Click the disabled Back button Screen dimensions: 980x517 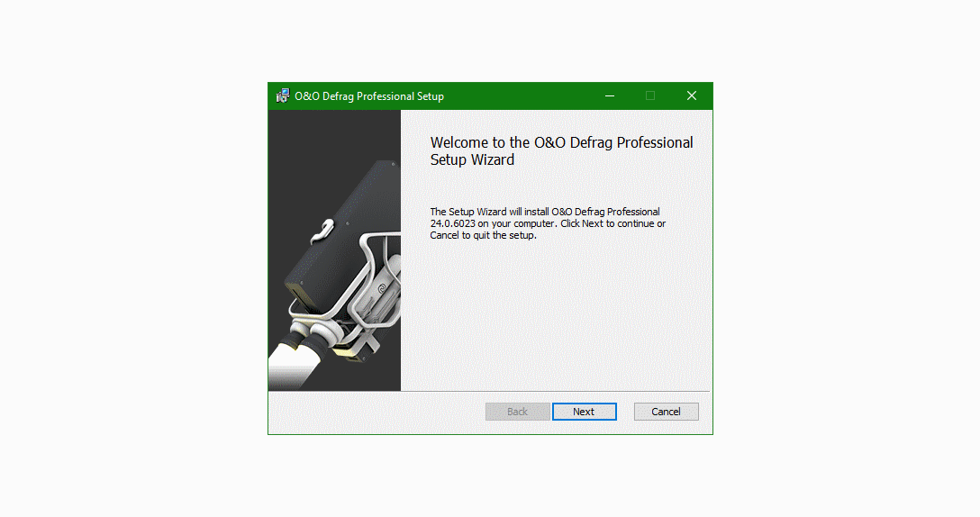point(518,412)
